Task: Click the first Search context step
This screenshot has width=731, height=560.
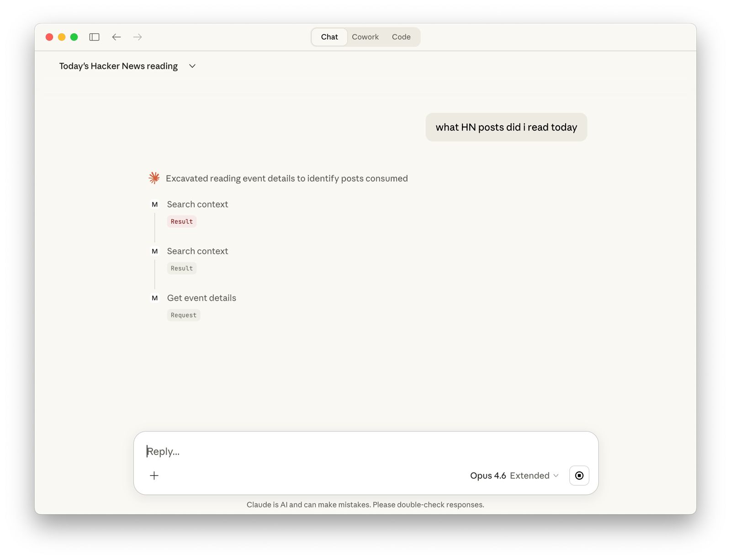Action: click(x=197, y=205)
